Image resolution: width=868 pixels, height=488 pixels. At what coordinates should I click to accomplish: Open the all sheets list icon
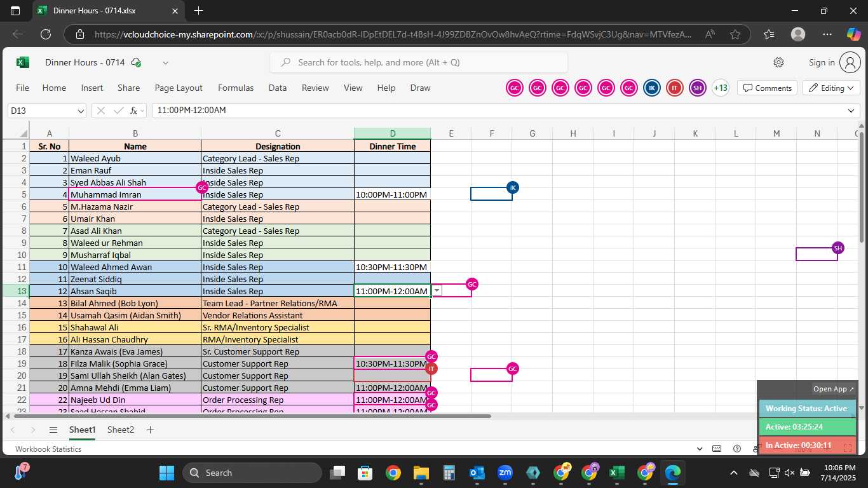pyautogui.click(x=53, y=430)
